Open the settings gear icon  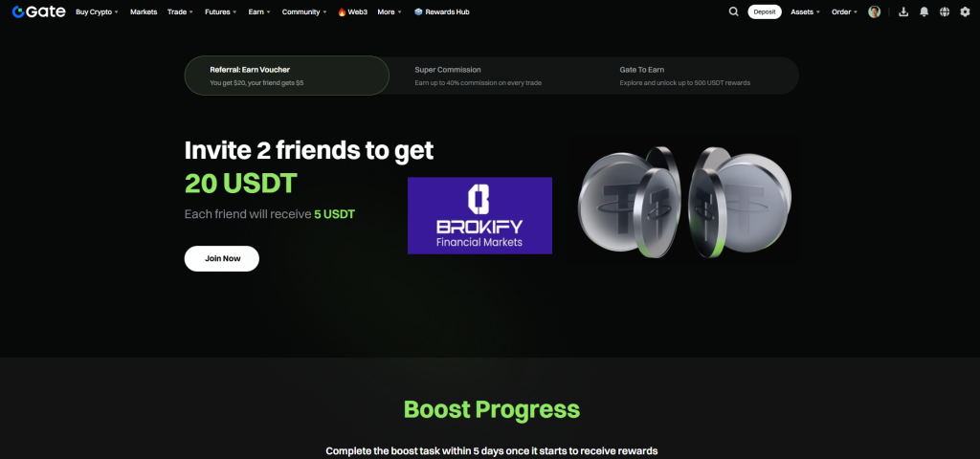965,11
